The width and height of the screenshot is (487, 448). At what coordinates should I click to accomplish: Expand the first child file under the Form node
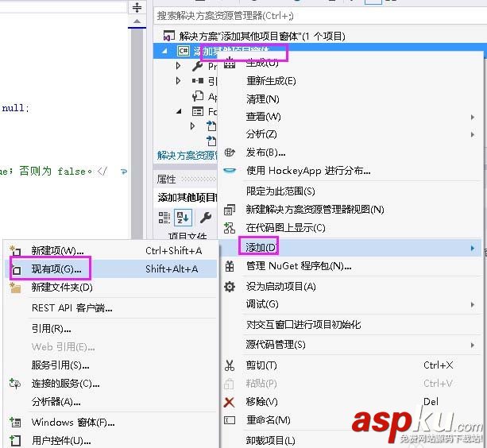coord(192,126)
